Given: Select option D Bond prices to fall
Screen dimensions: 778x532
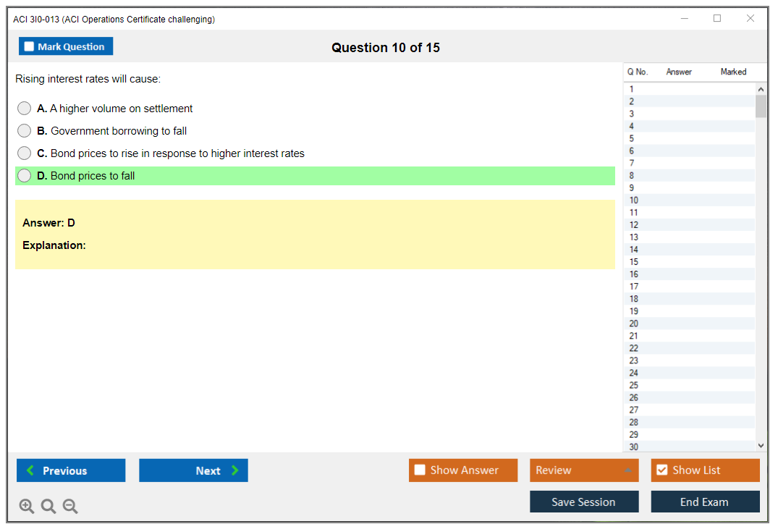Looking at the screenshot, I should tap(25, 176).
